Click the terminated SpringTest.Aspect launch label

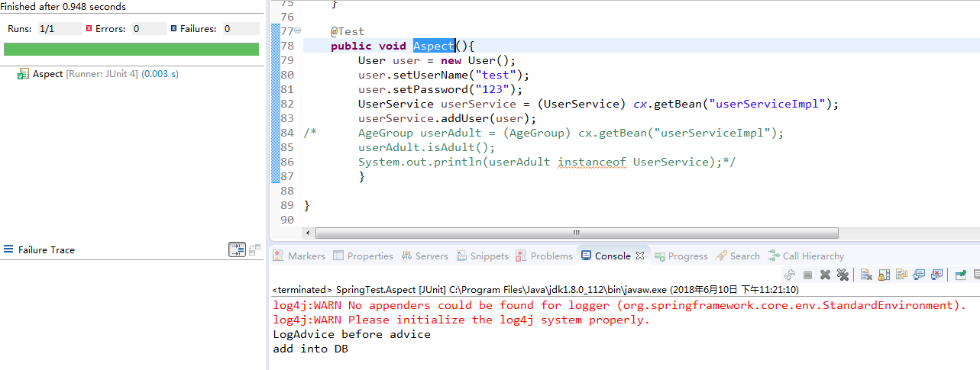535,290
